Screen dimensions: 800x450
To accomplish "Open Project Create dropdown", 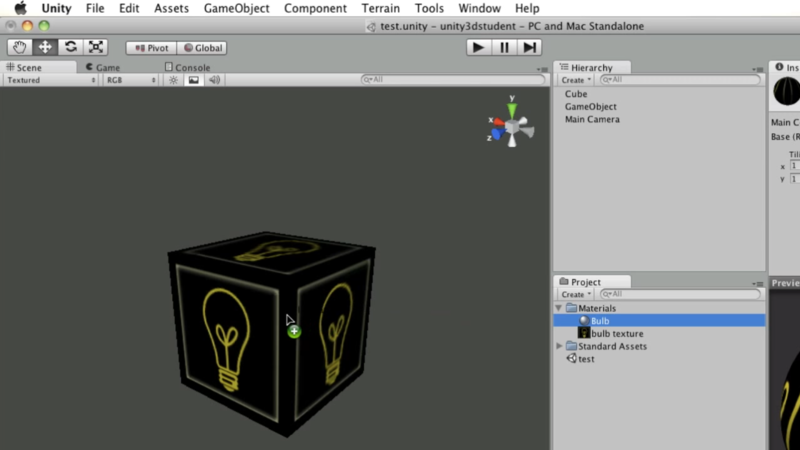I will 576,294.
